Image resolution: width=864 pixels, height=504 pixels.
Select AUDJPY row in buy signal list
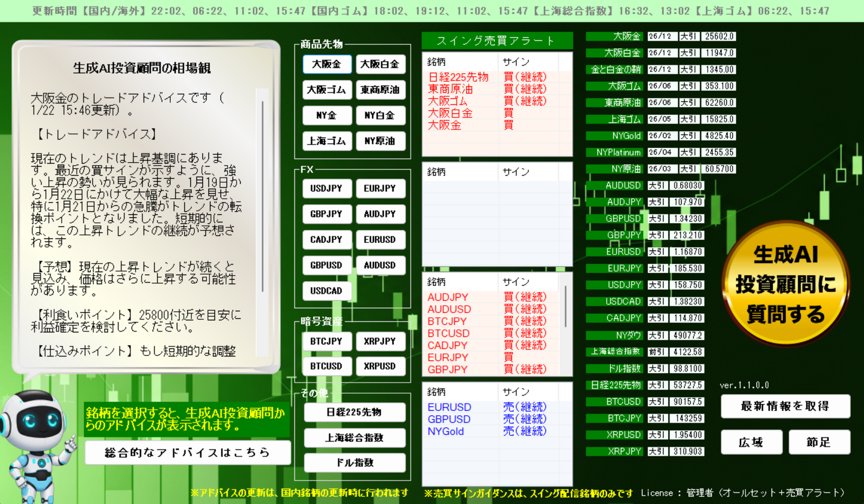pos(491,297)
